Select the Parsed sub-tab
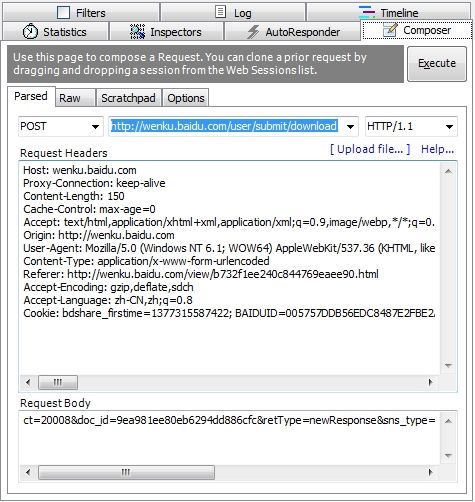475x502 pixels. pos(31,96)
